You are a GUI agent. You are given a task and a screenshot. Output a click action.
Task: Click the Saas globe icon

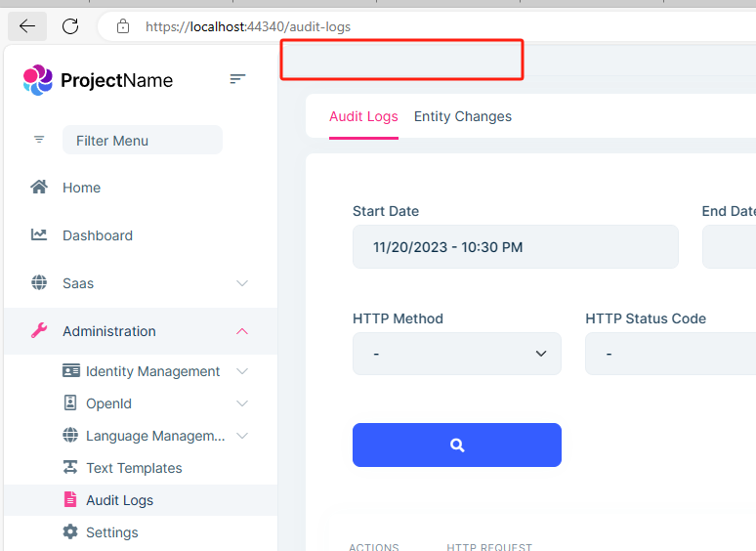coord(39,283)
